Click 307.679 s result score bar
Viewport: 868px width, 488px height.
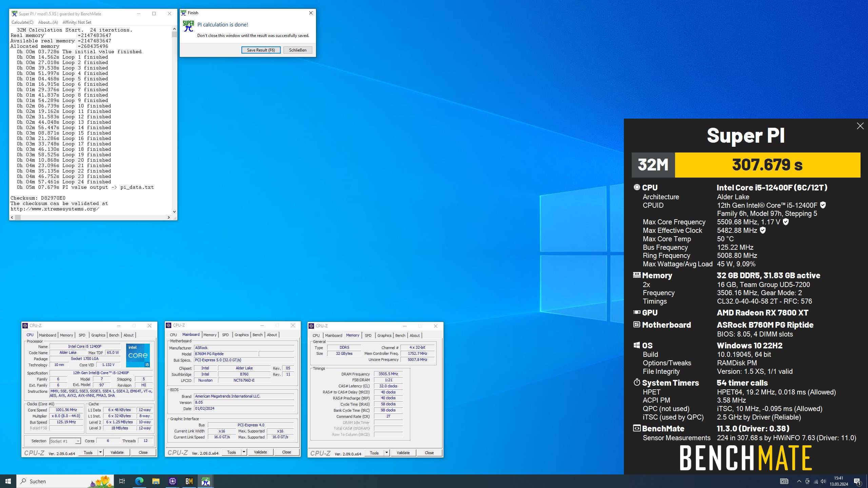click(x=767, y=165)
